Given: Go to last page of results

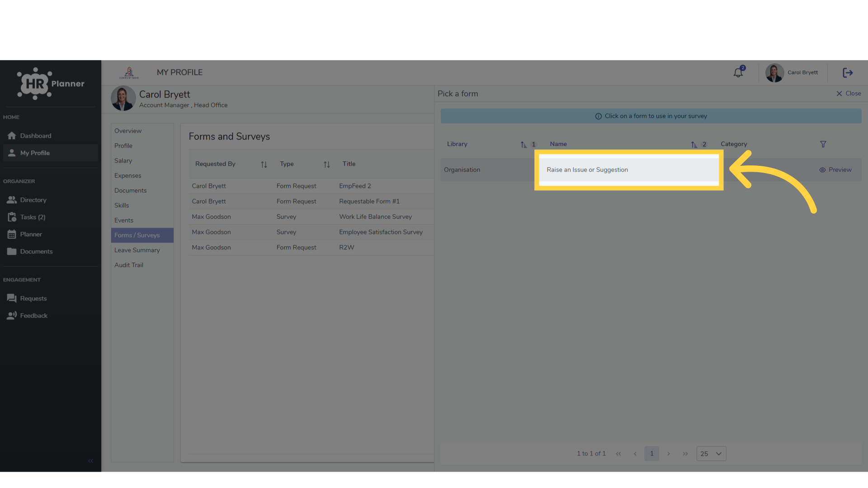Looking at the screenshot, I should click(x=685, y=454).
